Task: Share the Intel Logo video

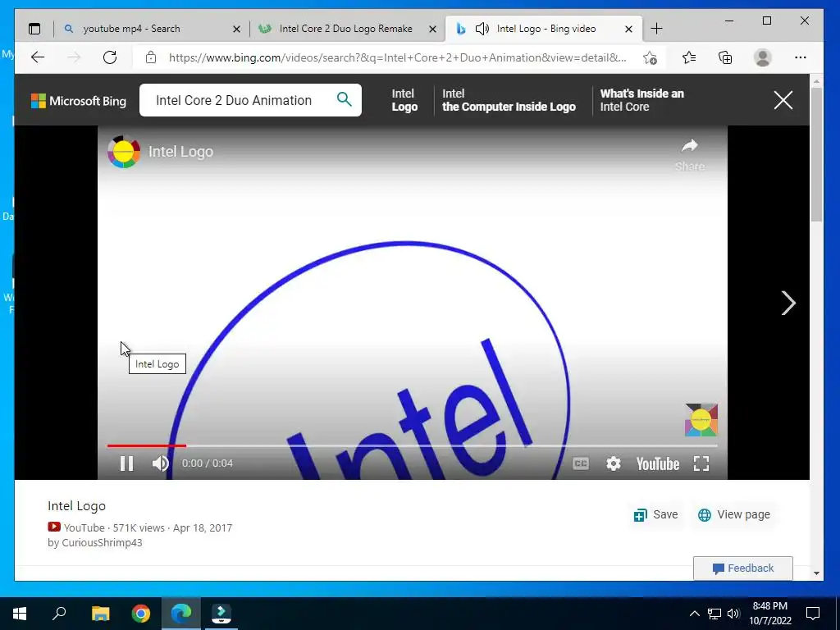Action: pyautogui.click(x=689, y=154)
